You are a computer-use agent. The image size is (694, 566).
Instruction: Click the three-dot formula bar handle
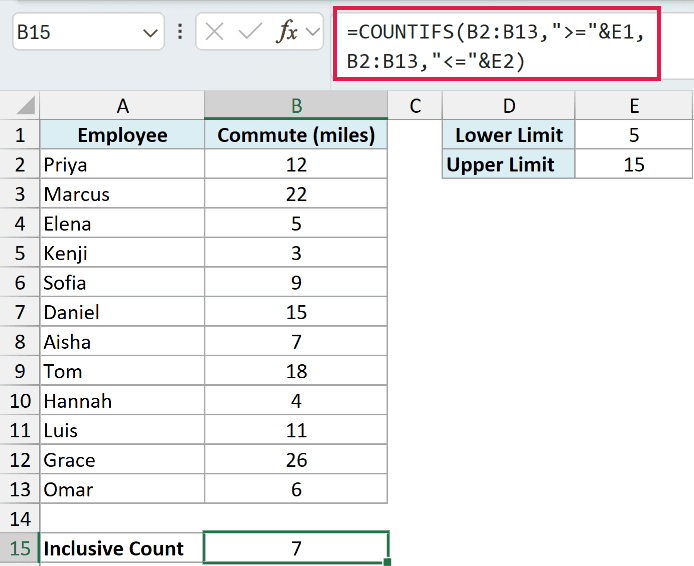click(x=180, y=31)
